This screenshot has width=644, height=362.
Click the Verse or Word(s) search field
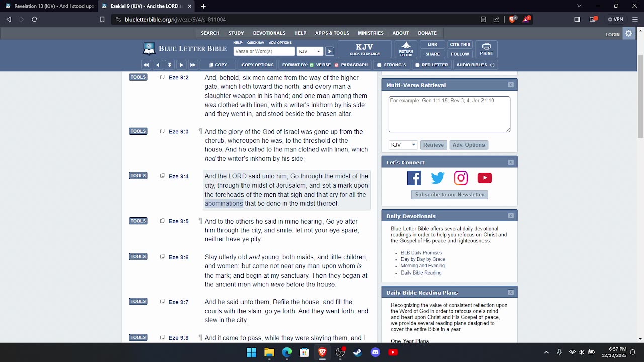pos(265,51)
